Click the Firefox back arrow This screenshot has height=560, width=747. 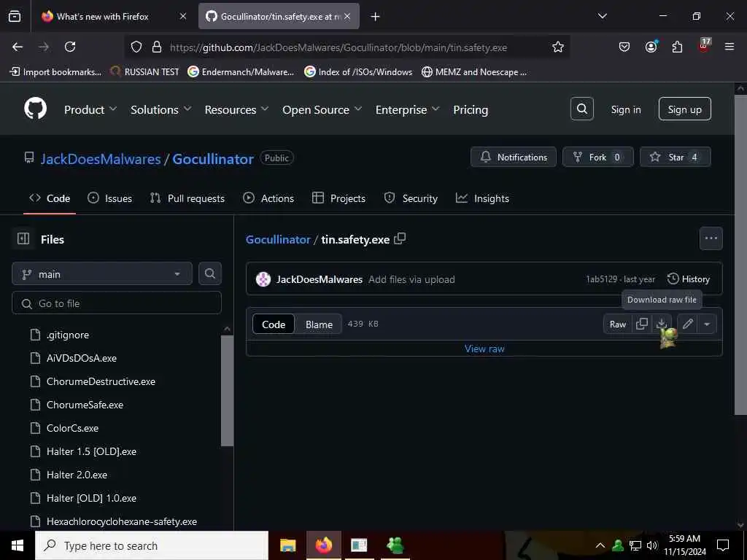18,47
